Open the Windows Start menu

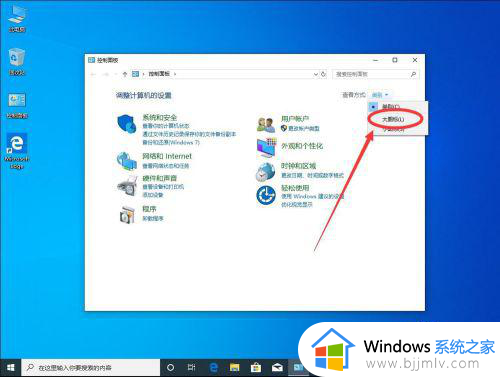coord(10,368)
